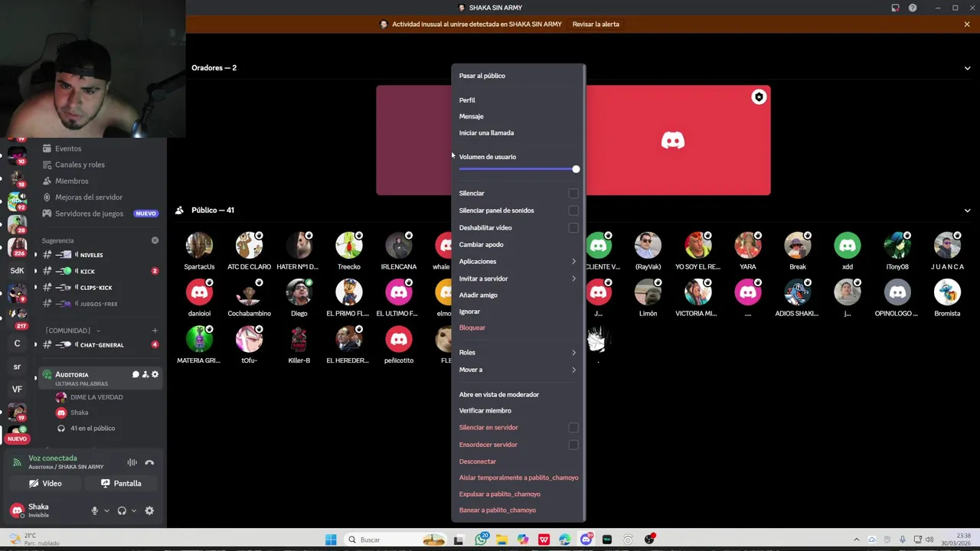The image size is (980, 551).
Task: Open Mejoras del servidor boost page
Action: [x=88, y=197]
